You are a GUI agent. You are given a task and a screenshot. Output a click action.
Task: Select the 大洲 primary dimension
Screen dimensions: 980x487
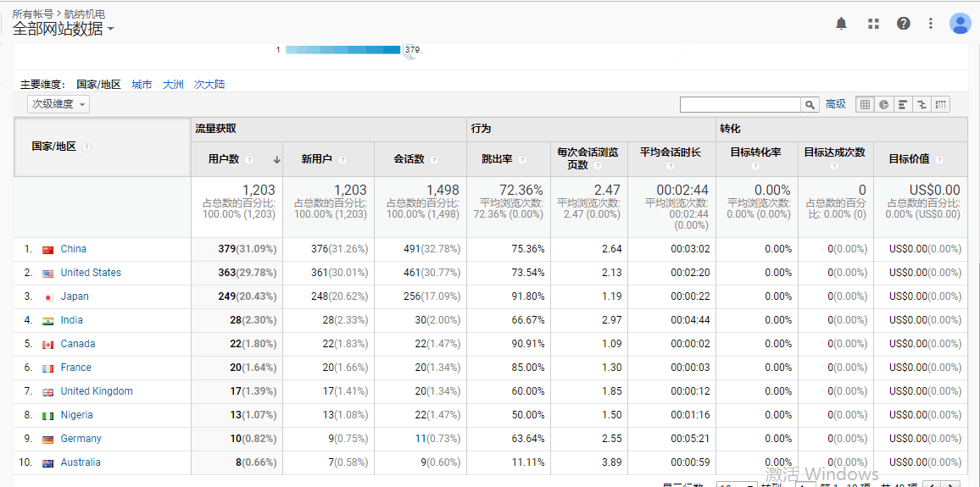click(173, 85)
